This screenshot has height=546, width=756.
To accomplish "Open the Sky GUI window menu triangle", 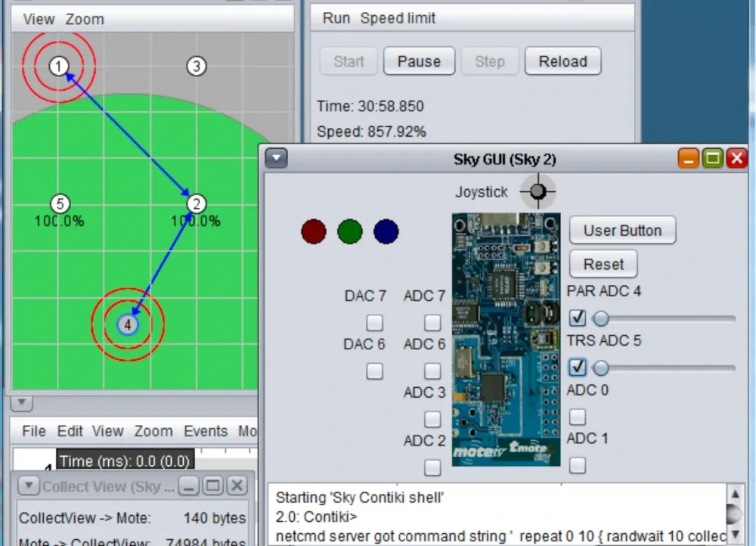I will (x=276, y=158).
